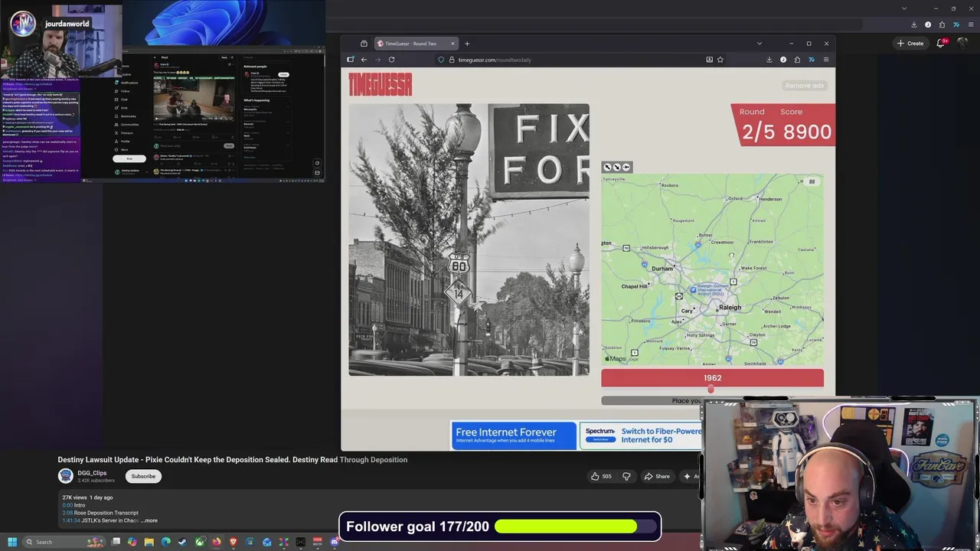Open File Explorer from taskbar
The image size is (980, 551).
click(x=149, y=542)
